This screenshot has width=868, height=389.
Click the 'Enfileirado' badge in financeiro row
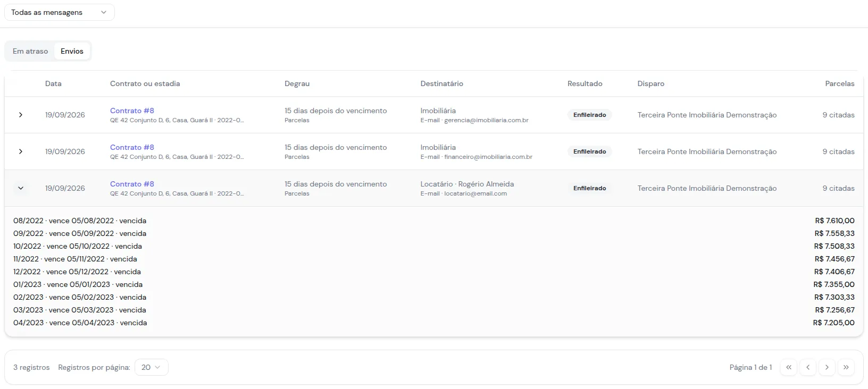point(589,151)
